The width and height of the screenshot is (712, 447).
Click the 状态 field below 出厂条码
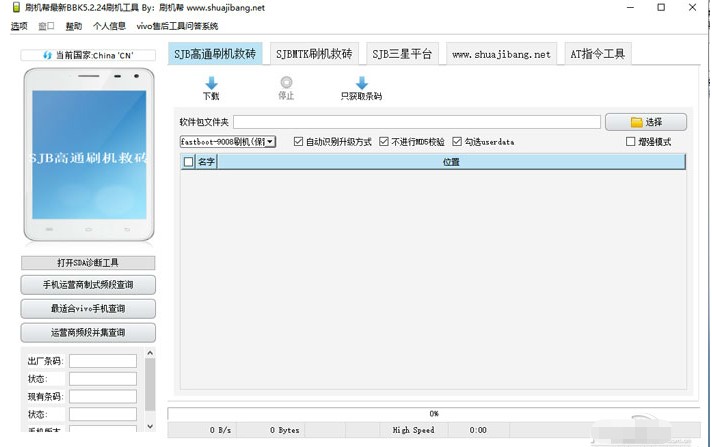[103, 379]
